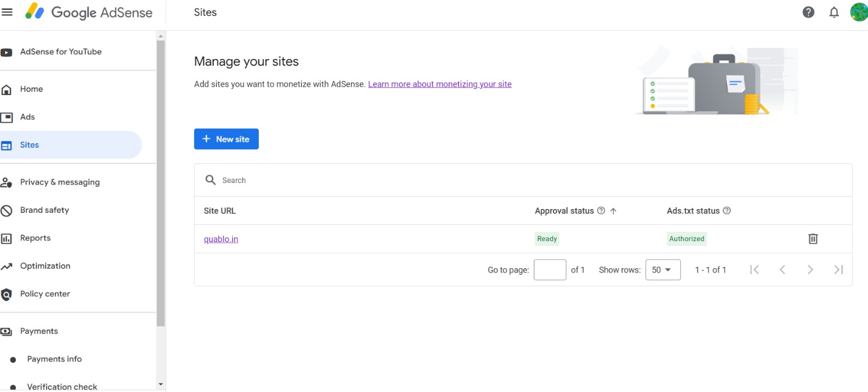The image size is (868, 392).
Task: Click the Ads.txt status column header
Action: (693, 211)
